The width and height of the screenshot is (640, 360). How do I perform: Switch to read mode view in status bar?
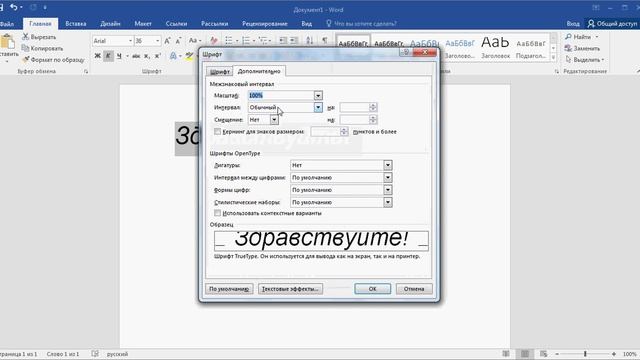[506, 354]
